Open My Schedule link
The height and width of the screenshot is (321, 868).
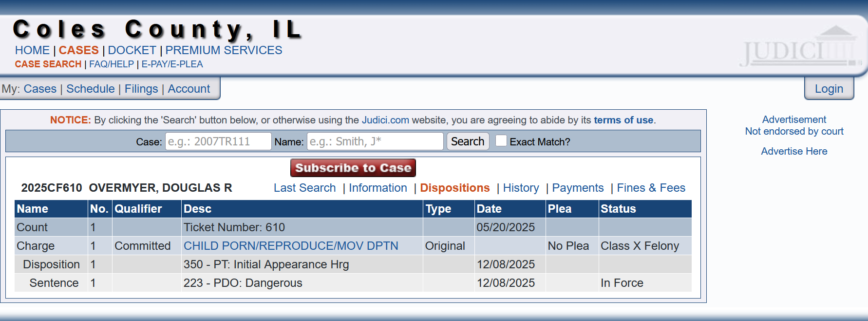[91, 89]
